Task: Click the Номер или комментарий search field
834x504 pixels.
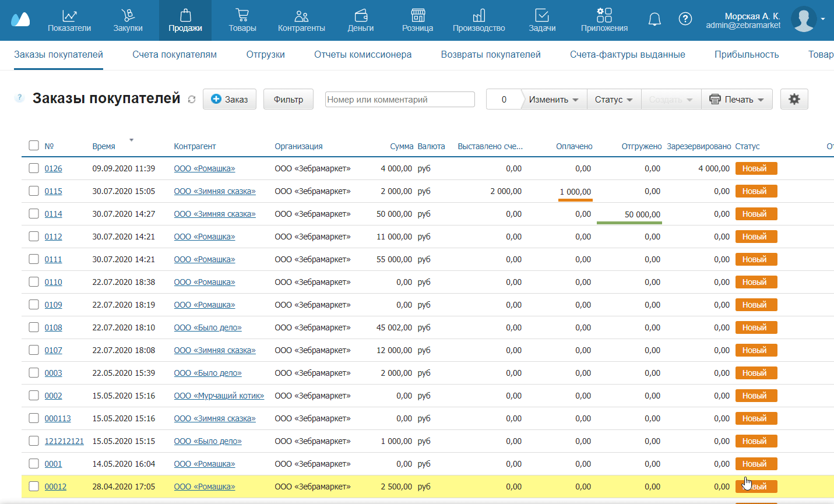Action: coord(399,100)
